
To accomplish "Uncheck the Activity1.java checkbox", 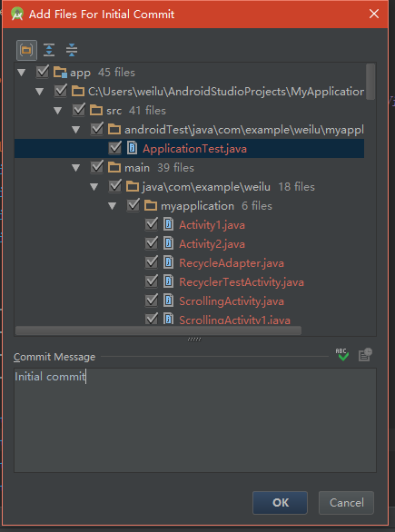I will 151,224.
